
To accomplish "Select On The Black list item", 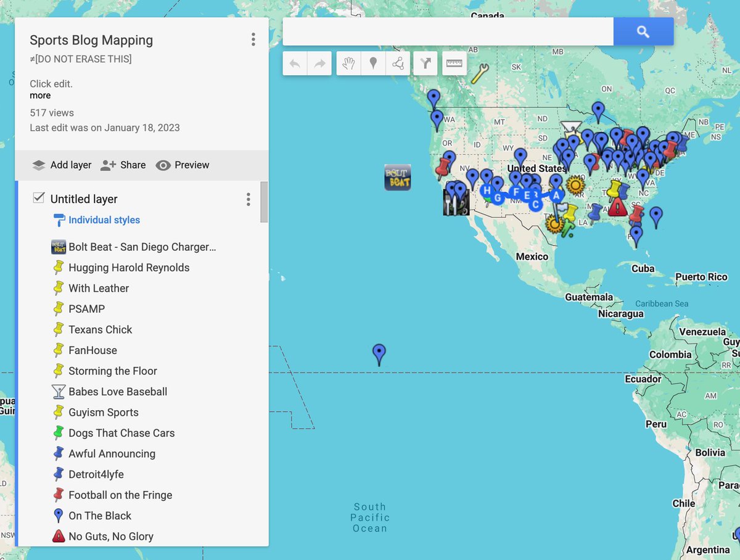I will (x=100, y=516).
